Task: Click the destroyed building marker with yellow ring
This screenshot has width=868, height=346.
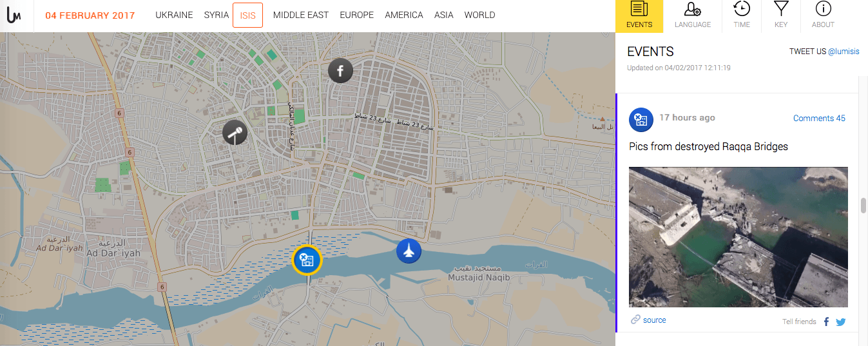Action: [x=307, y=260]
